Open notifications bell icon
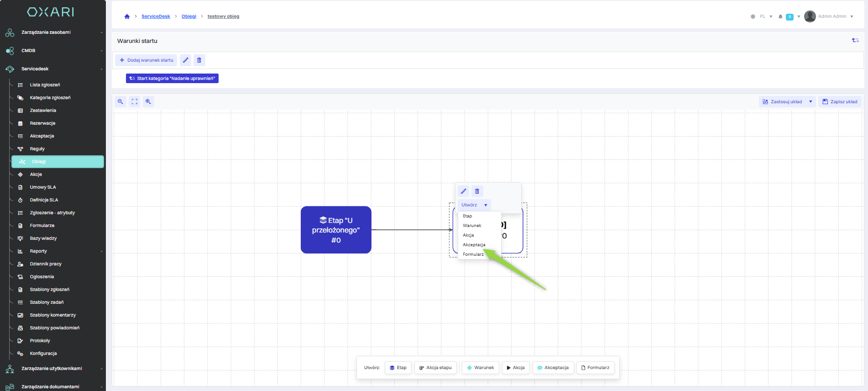Viewport: 868px width, 391px height. (780, 16)
